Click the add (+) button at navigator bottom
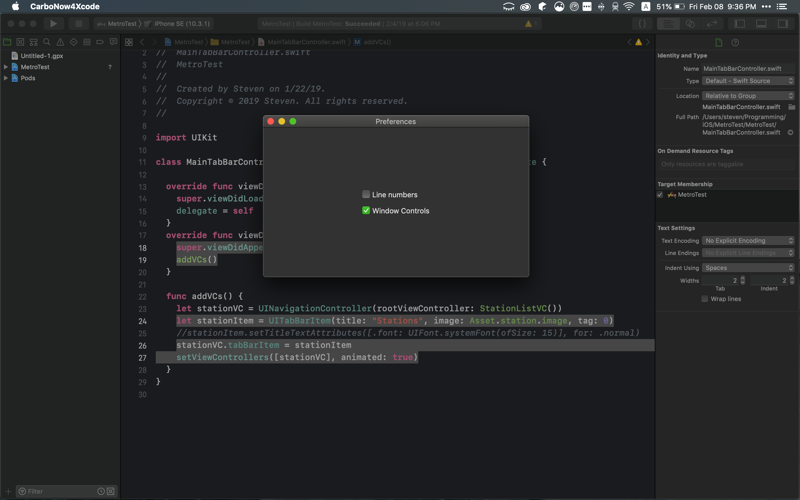This screenshot has height=500, width=800. (8, 491)
